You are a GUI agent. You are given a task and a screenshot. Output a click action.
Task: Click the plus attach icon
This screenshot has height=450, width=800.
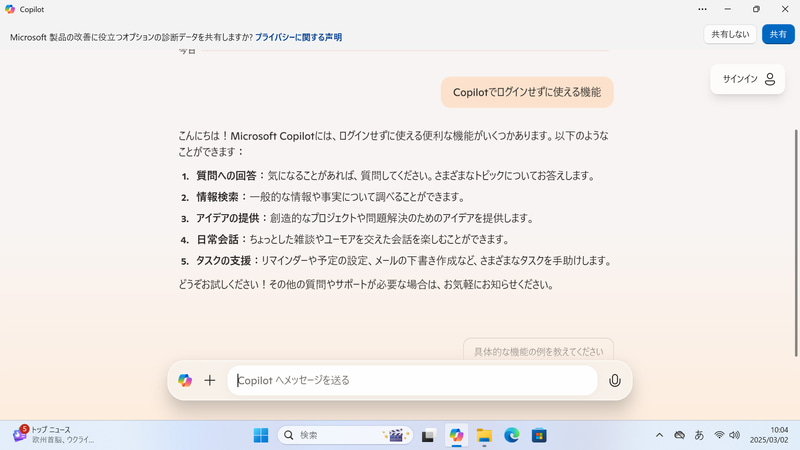(210, 380)
